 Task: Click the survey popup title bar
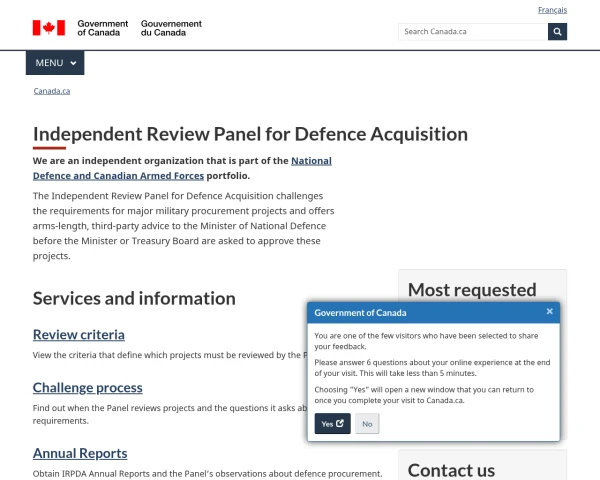pyautogui.click(x=420, y=313)
